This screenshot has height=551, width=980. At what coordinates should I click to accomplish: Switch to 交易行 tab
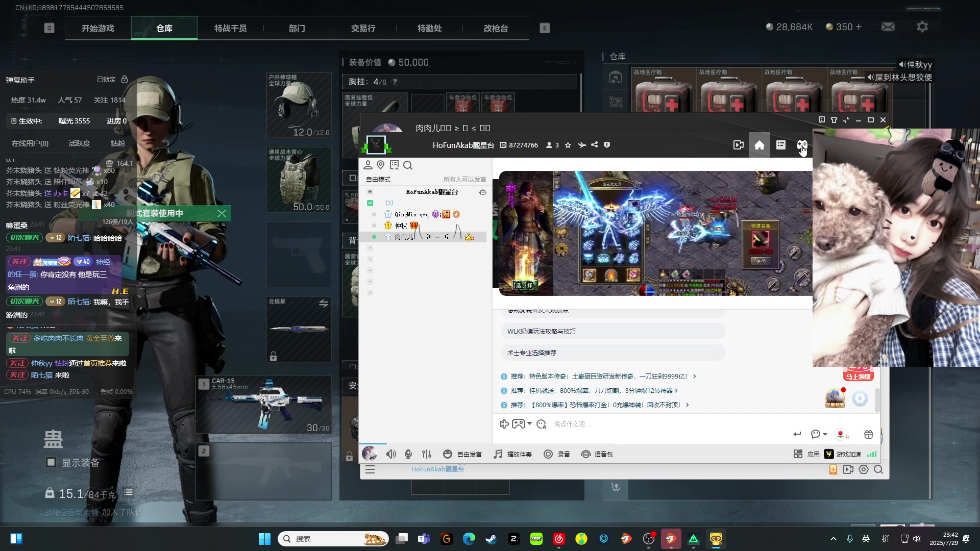tap(363, 29)
